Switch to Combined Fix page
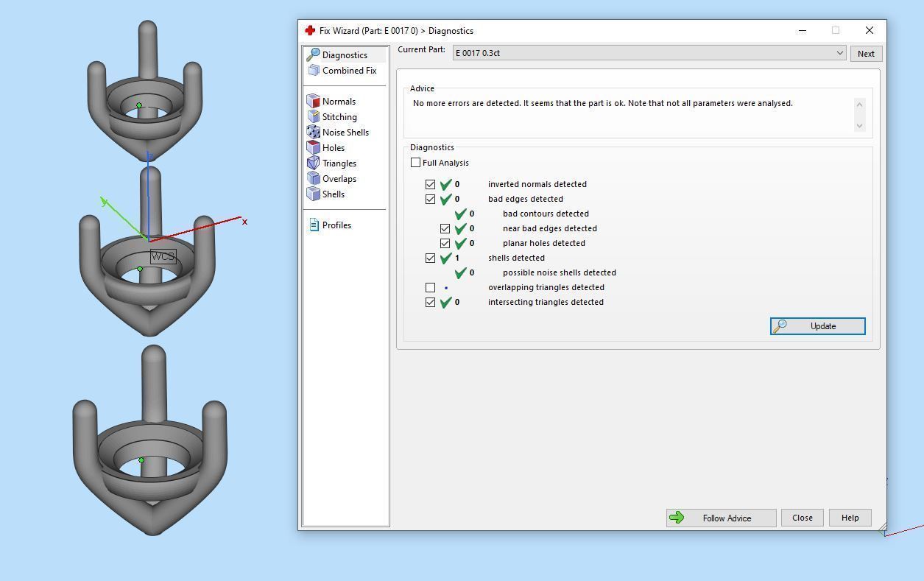The width and height of the screenshot is (924, 581). click(x=349, y=70)
